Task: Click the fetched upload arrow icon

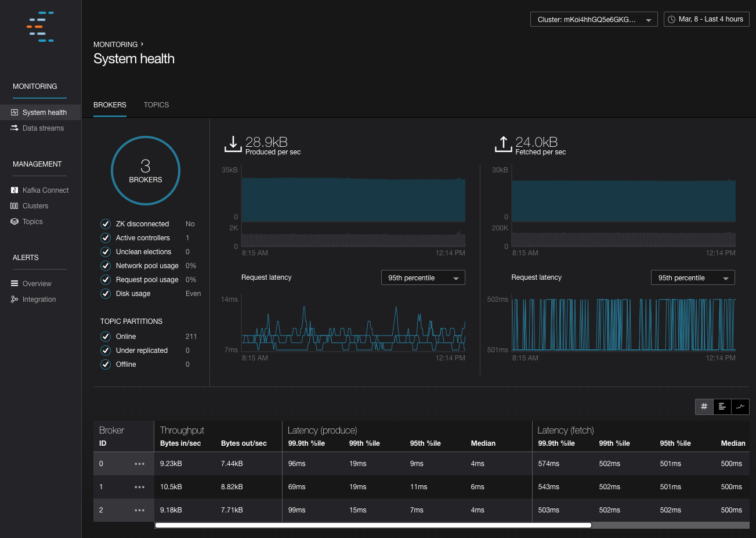Action: pos(503,144)
